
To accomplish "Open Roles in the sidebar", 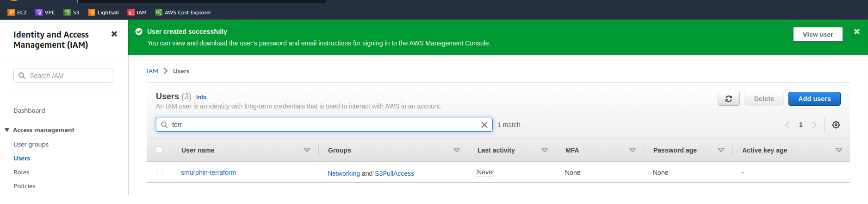I will (21, 172).
